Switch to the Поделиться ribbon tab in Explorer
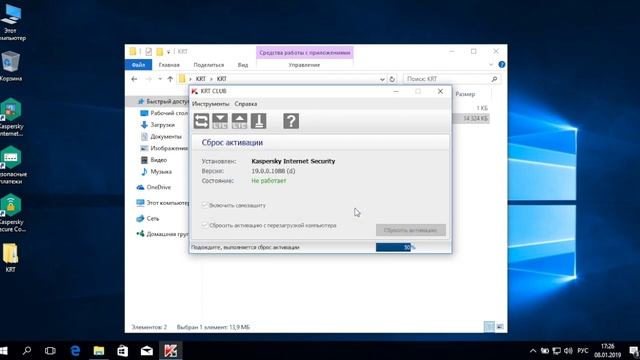The width and height of the screenshot is (640, 360). [x=209, y=65]
